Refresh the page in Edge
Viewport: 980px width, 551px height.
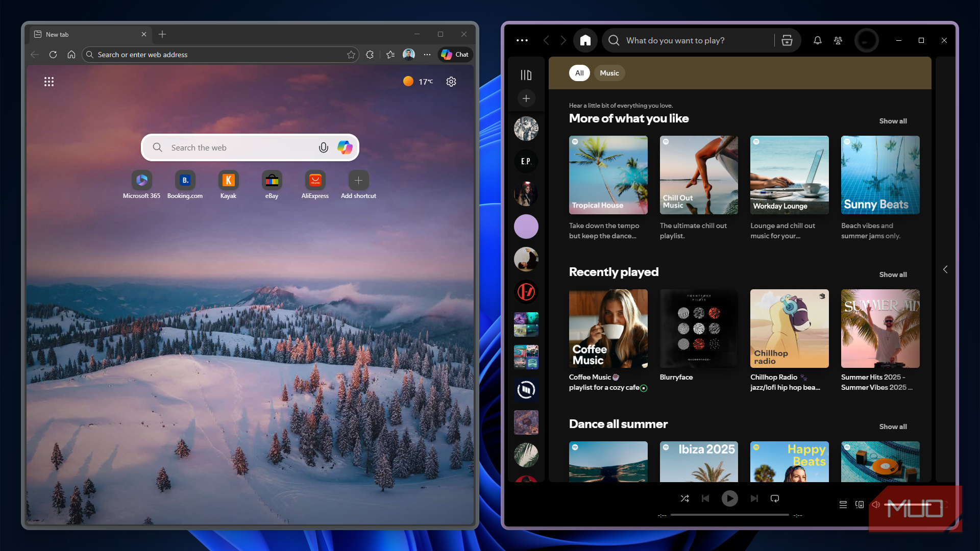(53, 55)
